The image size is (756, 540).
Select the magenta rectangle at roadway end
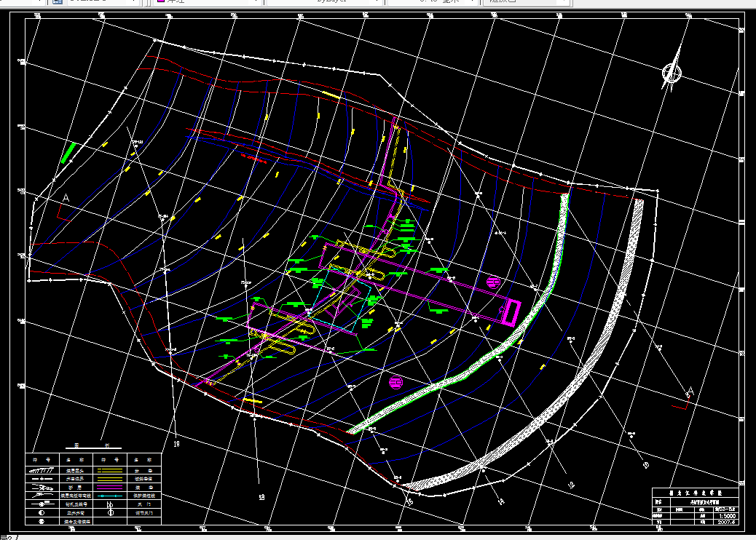tap(511, 312)
